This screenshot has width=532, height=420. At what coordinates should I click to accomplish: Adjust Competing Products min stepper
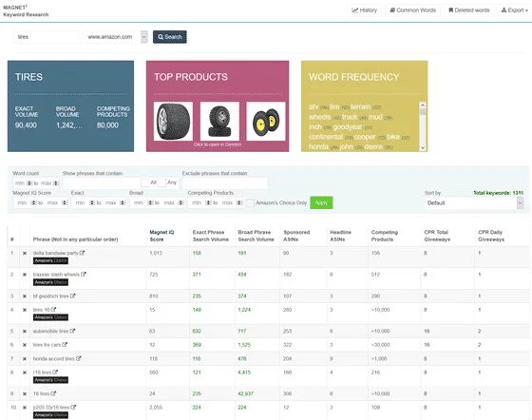[x=208, y=203]
